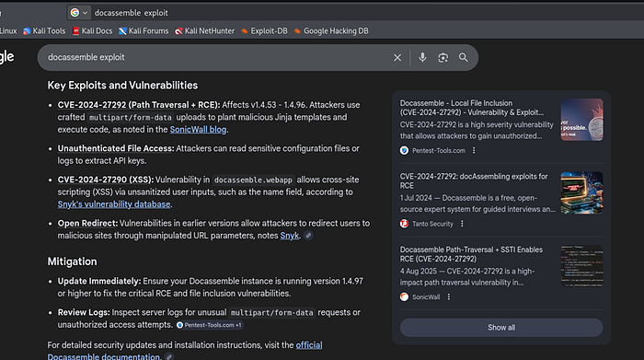This screenshot has width=644, height=360.
Task: Click 'CVE-2024-27292 (Path Traversal + RCE):' text
Action: (139, 105)
